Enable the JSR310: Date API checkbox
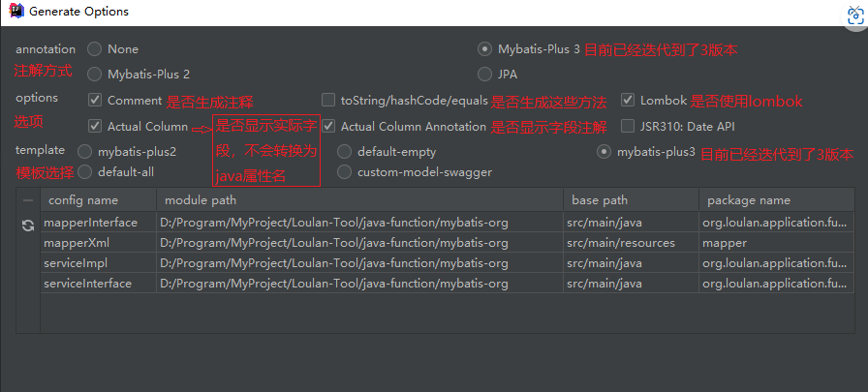The width and height of the screenshot is (868, 392). [628, 126]
